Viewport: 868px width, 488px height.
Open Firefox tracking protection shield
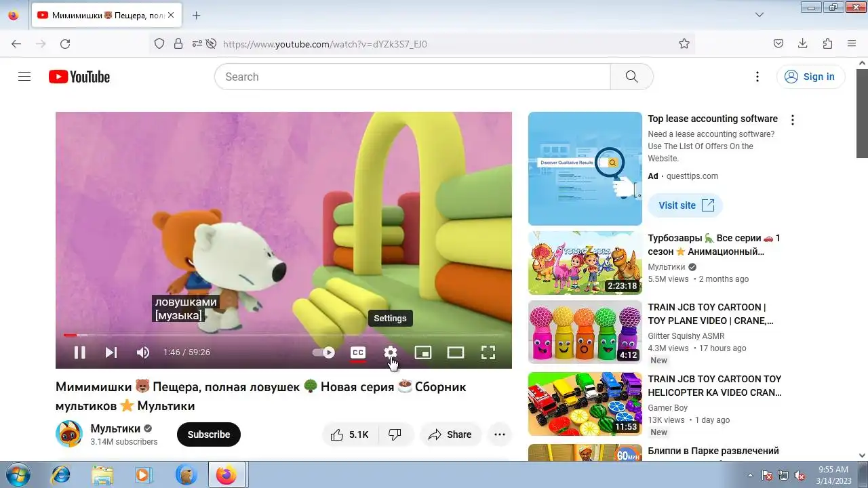point(159,43)
